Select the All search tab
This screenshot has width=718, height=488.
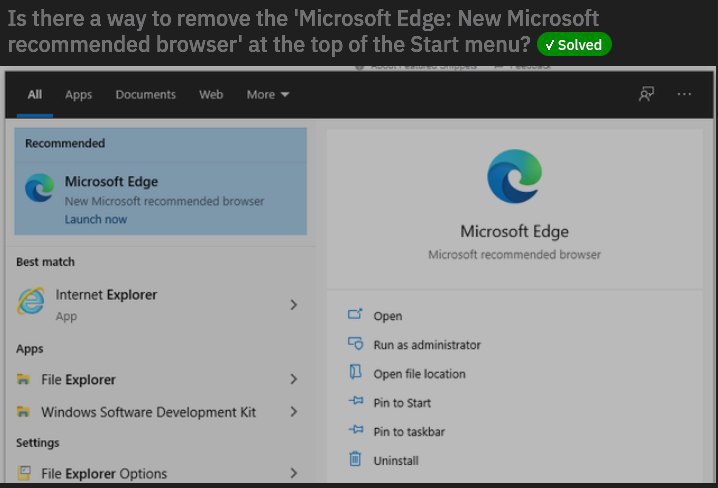point(35,95)
